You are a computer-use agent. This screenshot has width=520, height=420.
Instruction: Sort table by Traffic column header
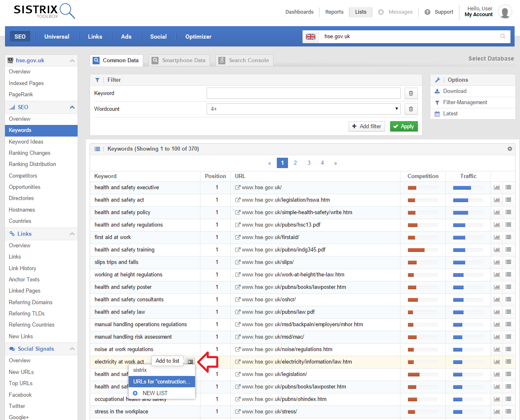point(468,176)
